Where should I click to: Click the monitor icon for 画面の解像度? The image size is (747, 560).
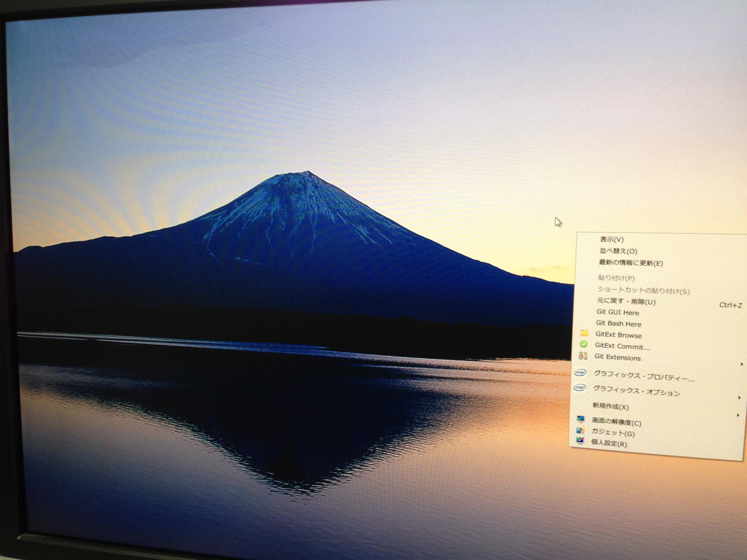click(x=581, y=419)
